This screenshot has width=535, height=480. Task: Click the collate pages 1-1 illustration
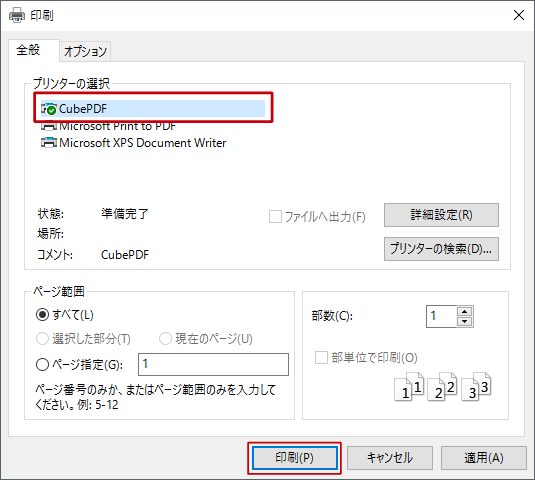pyautogui.click(x=409, y=387)
